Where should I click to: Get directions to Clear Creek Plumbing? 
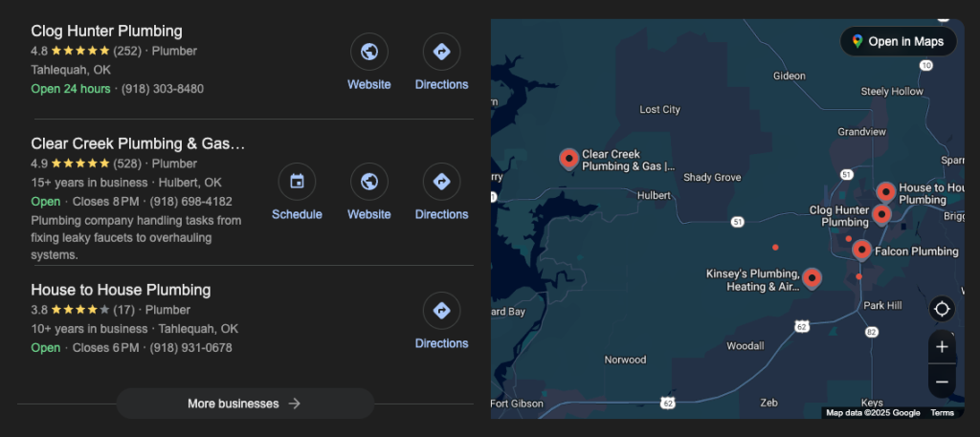(441, 182)
